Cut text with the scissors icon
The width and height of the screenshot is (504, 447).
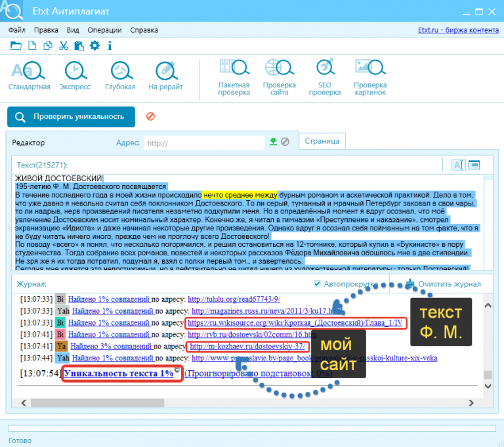(x=63, y=46)
